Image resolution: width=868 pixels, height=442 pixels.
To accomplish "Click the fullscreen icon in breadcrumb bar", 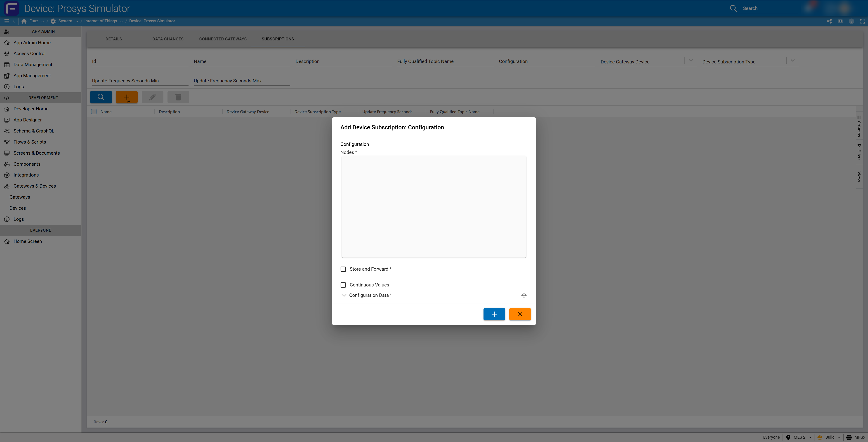I will click(862, 21).
